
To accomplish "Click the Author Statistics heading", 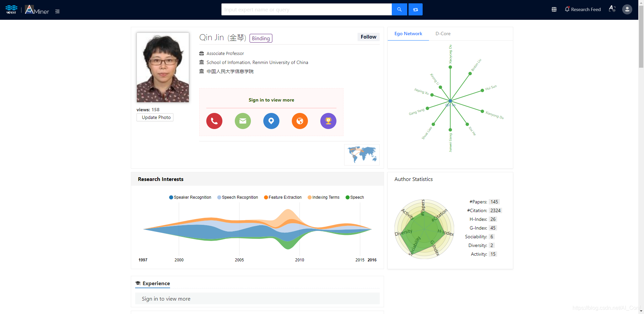I will point(414,179).
